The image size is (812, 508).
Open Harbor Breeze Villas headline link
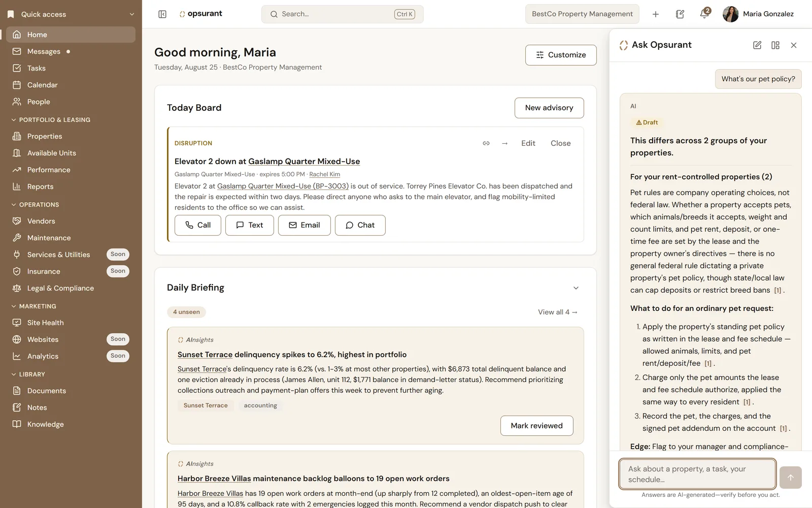214,479
